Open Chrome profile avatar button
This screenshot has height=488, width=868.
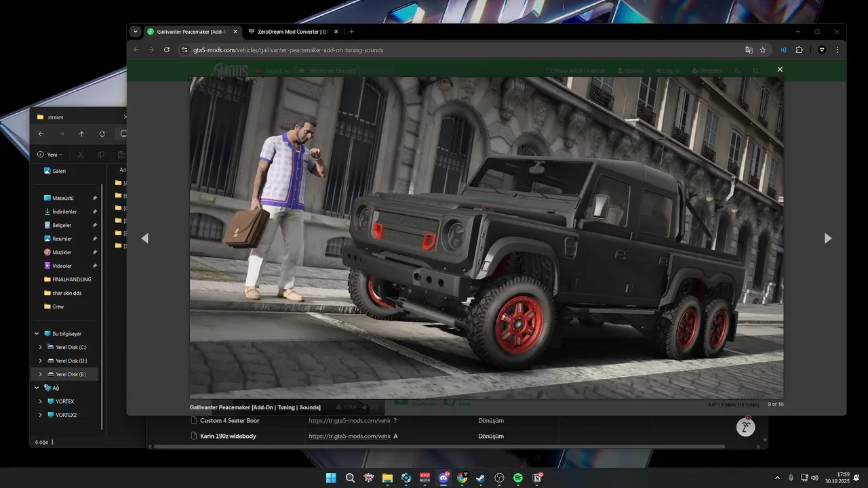click(822, 49)
